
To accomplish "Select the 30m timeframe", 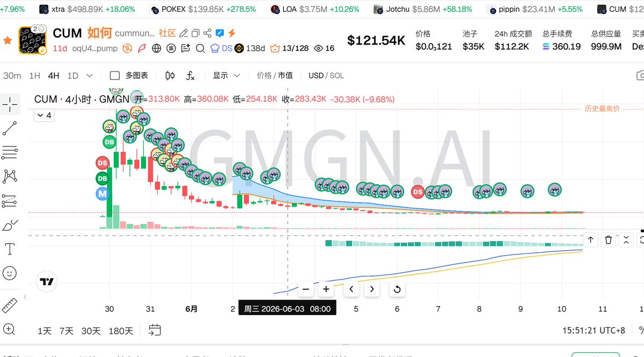I will [x=12, y=76].
